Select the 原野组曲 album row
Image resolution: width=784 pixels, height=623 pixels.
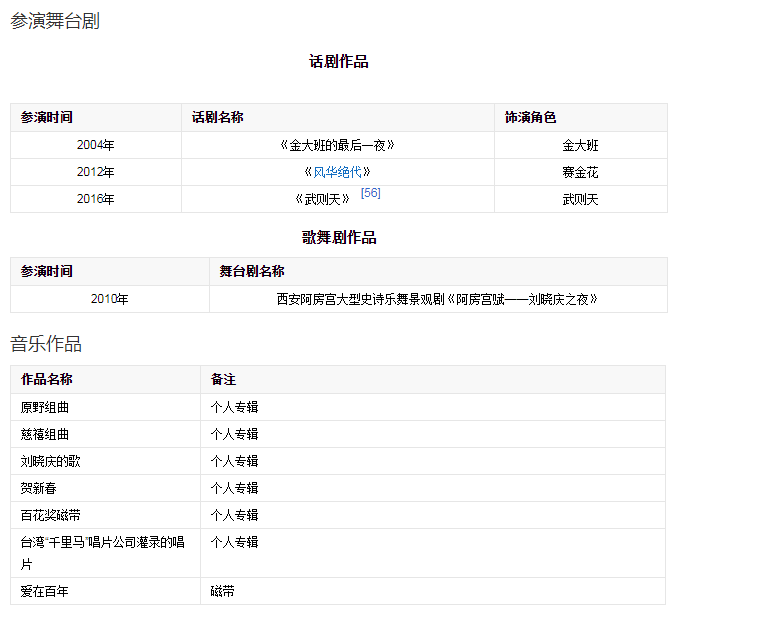click(x=45, y=408)
